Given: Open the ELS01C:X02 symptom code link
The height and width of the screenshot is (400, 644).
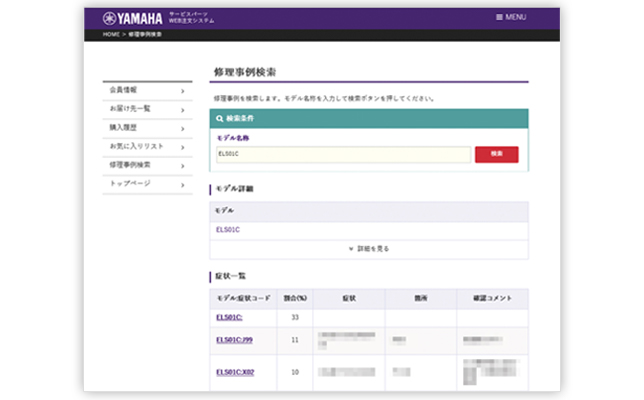Looking at the screenshot, I should 235,372.
